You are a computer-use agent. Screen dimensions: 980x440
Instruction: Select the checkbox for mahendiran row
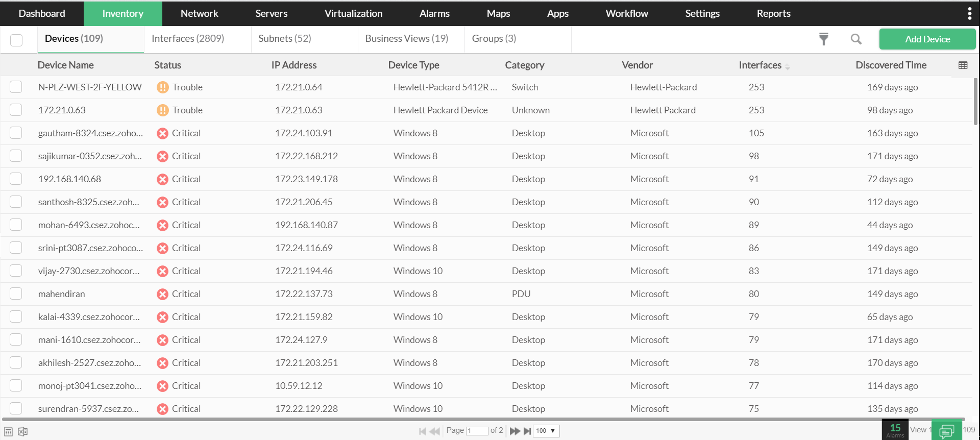tap(16, 294)
